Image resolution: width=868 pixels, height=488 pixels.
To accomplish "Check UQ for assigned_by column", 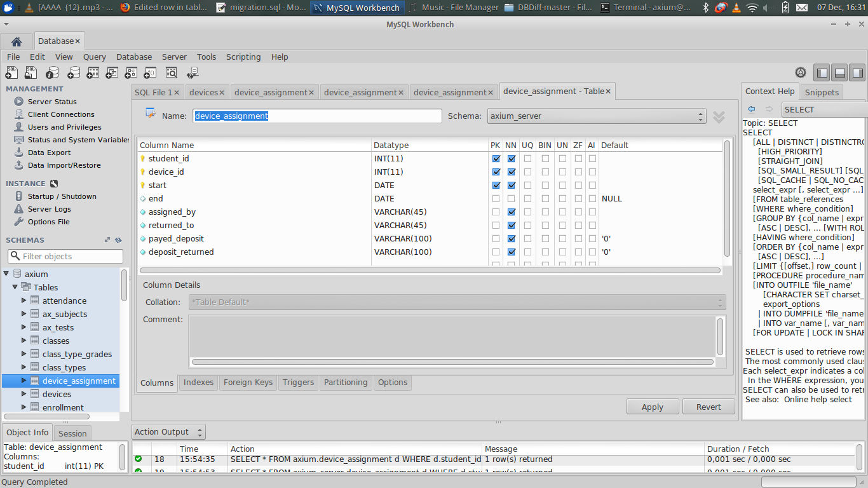I will 527,212.
